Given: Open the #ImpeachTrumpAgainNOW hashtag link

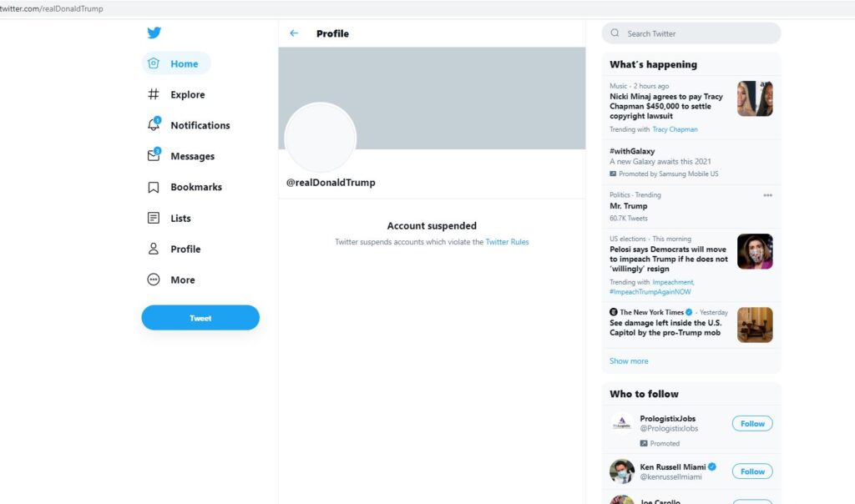Looking at the screenshot, I should point(650,292).
